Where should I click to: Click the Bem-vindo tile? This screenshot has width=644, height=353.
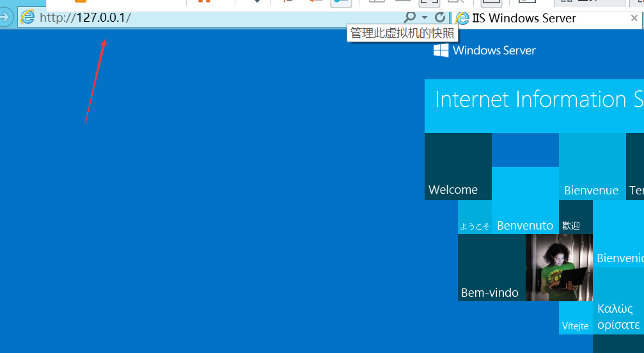492,267
